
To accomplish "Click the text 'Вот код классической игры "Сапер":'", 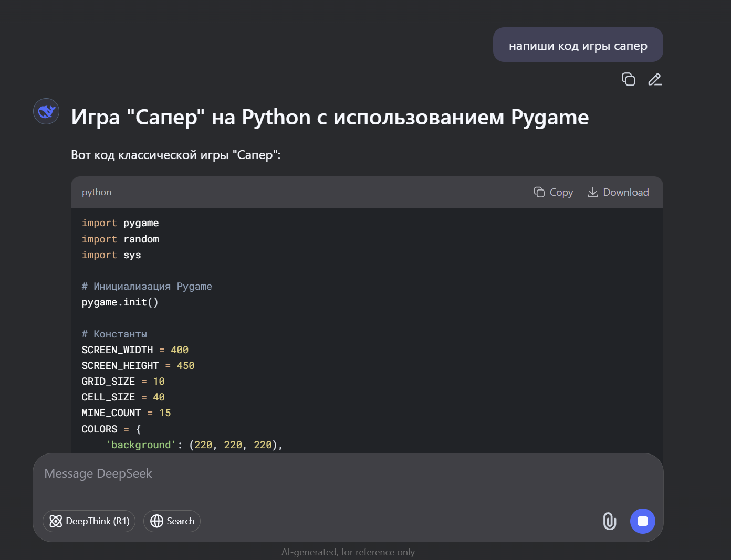I will point(176,155).
